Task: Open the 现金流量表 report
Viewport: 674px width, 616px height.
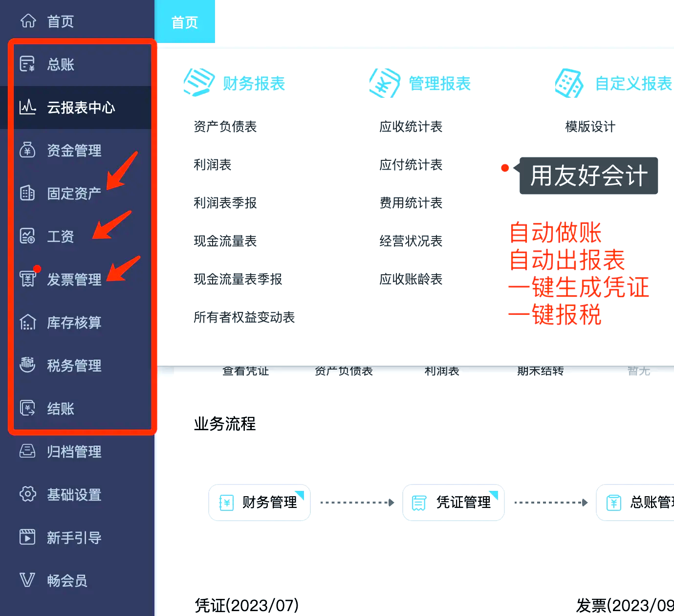Action: 225,241
